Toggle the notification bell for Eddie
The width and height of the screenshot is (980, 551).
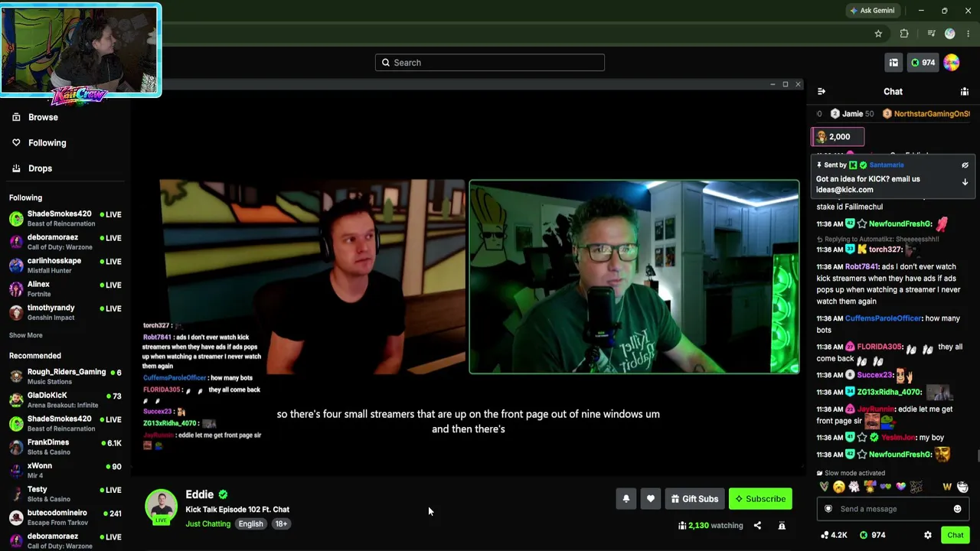point(626,499)
